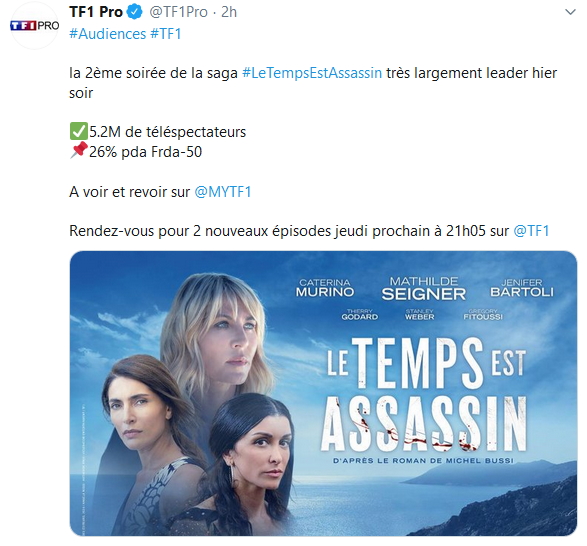Open the @TF1 mention link
Image resolution: width=587 pixels, height=546 pixels.
(531, 231)
